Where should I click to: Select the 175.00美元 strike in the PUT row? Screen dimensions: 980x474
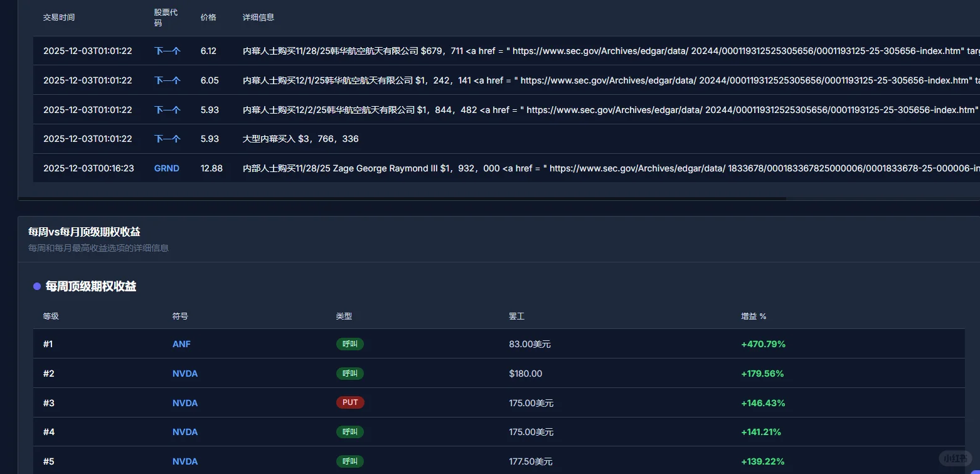pyautogui.click(x=531, y=403)
